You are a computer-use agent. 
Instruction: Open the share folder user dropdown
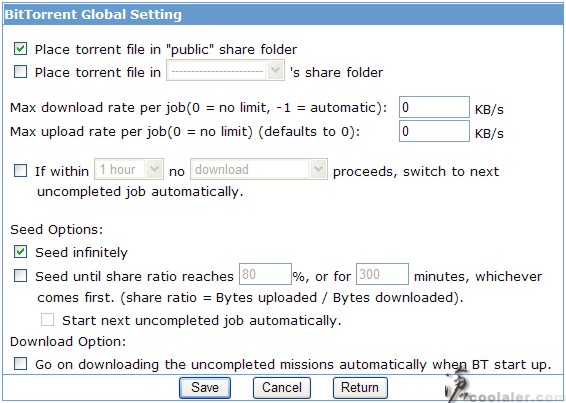point(225,70)
